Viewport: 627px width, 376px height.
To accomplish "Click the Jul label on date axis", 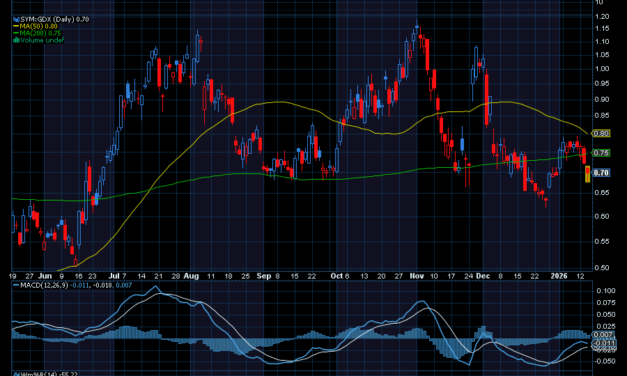I will pyautogui.click(x=114, y=276).
